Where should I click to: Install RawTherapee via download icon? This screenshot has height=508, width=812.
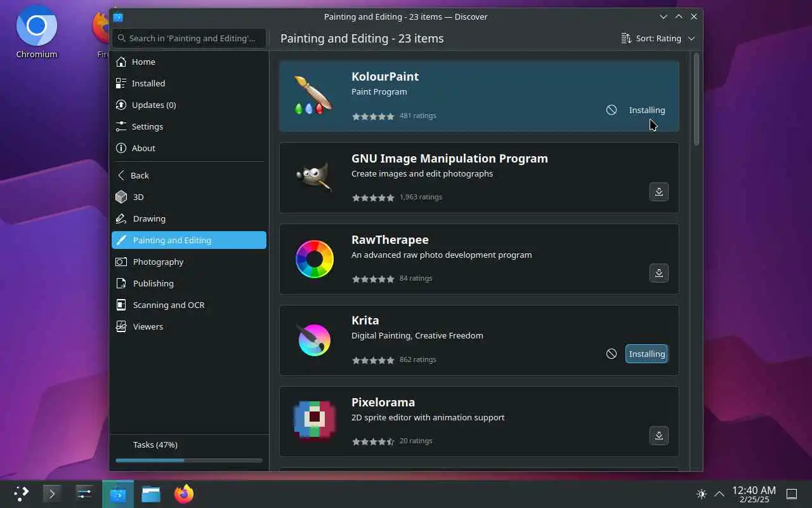(x=658, y=273)
